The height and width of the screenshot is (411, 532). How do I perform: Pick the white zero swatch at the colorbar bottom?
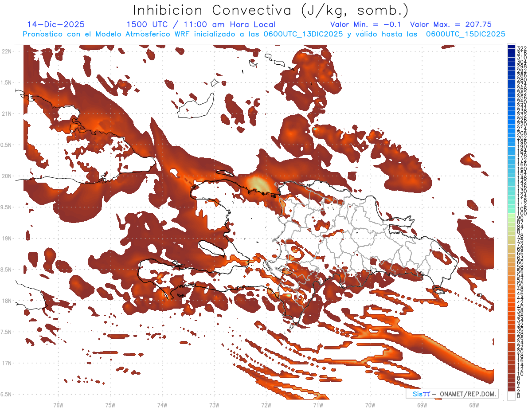coord(511,395)
